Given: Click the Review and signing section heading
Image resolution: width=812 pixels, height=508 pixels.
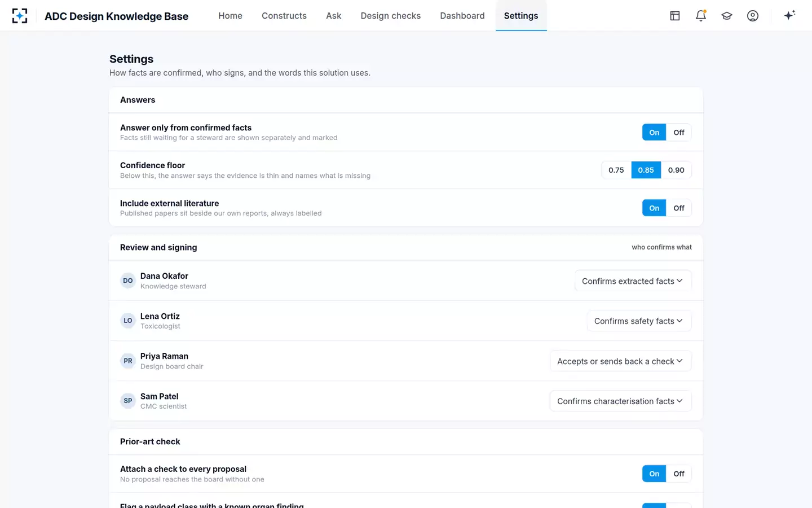Looking at the screenshot, I should (158, 247).
